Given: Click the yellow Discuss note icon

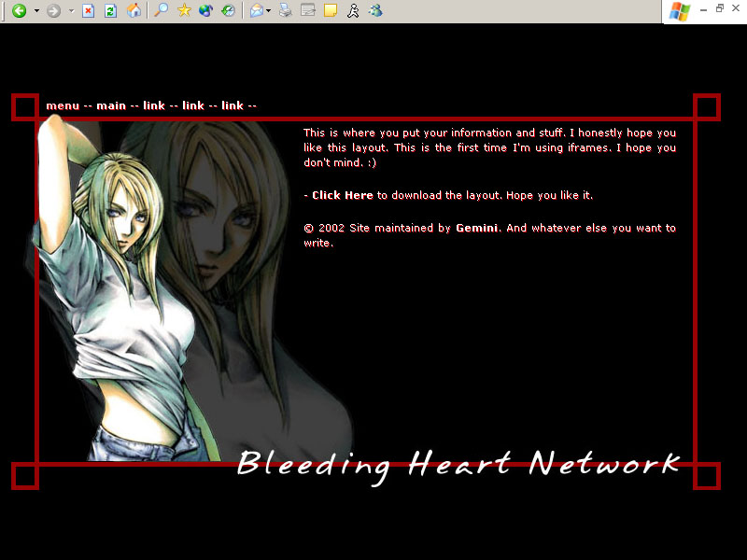Looking at the screenshot, I should pos(331,11).
